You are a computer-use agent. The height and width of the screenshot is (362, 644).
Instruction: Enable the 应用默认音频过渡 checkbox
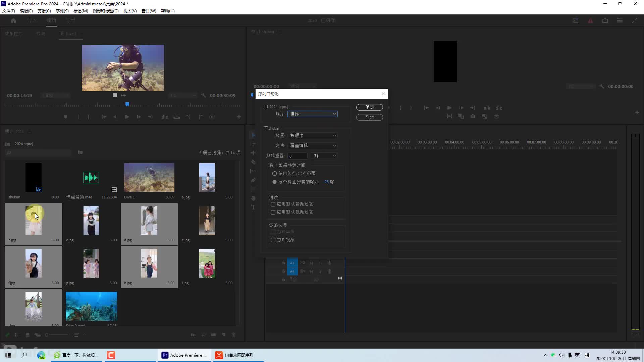pyautogui.click(x=273, y=204)
